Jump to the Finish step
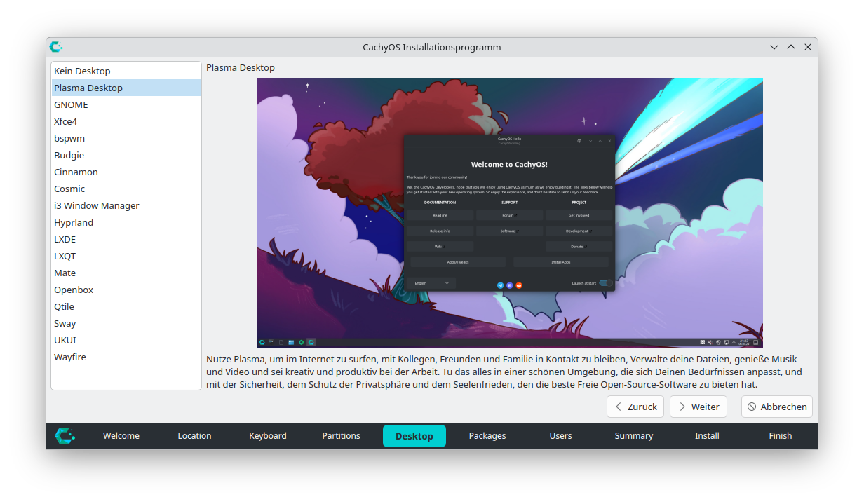 [781, 436]
